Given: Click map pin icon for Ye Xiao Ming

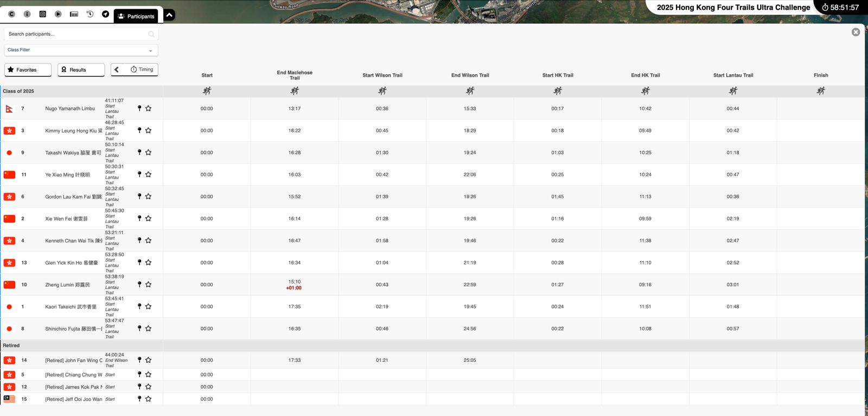Looking at the screenshot, I should pos(139,174).
